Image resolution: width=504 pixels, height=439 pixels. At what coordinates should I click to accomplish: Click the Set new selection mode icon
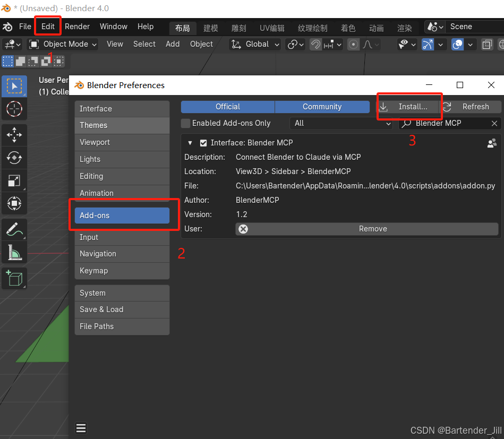(8, 61)
